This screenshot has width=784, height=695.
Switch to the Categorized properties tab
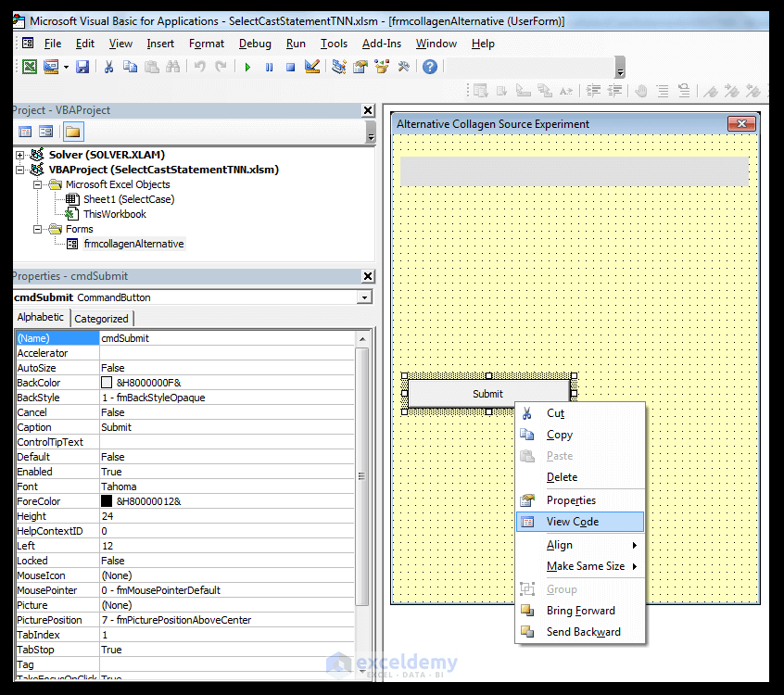tap(102, 318)
